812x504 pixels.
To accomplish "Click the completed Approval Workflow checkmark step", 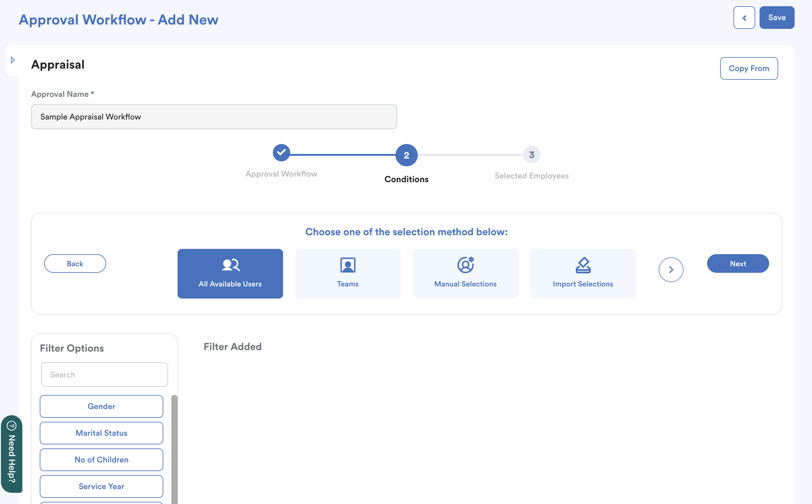I will [x=281, y=153].
